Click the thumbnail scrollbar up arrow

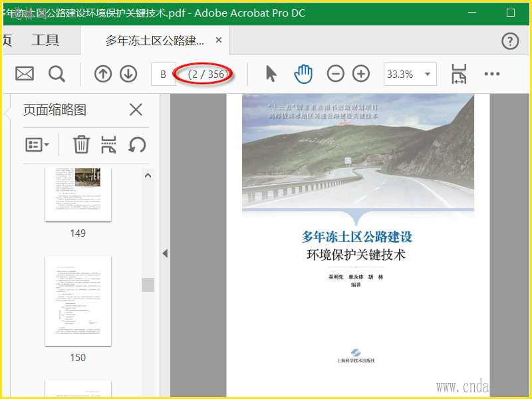coord(148,176)
